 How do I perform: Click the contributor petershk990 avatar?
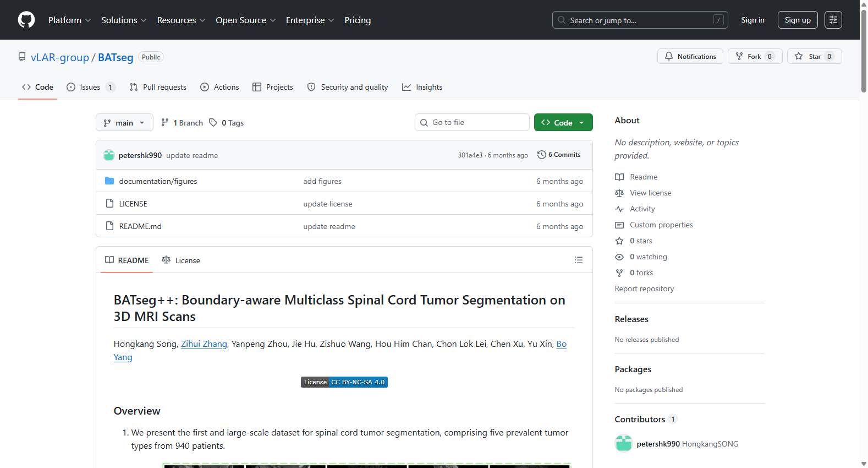624,443
